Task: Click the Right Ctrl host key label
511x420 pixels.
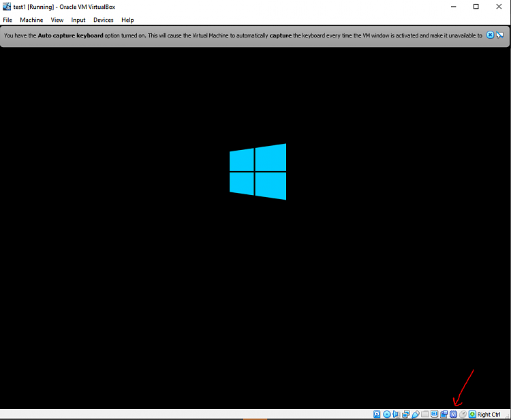Action: tap(489, 415)
